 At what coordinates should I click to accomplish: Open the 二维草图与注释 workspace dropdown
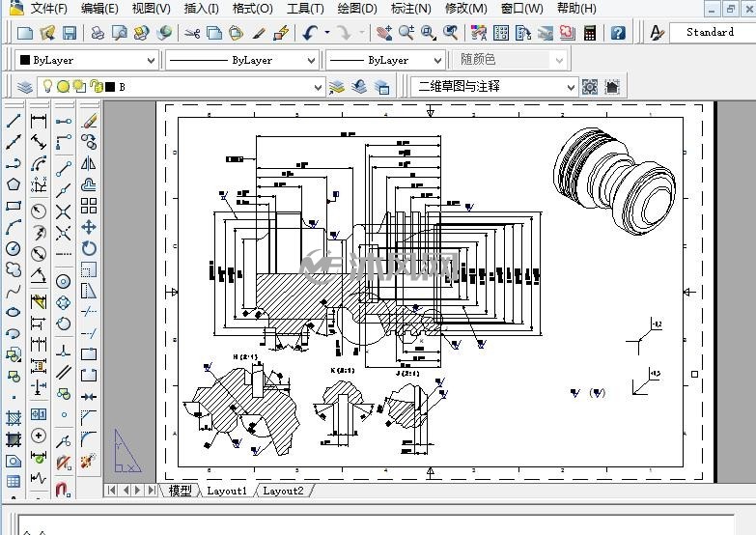tap(493, 87)
